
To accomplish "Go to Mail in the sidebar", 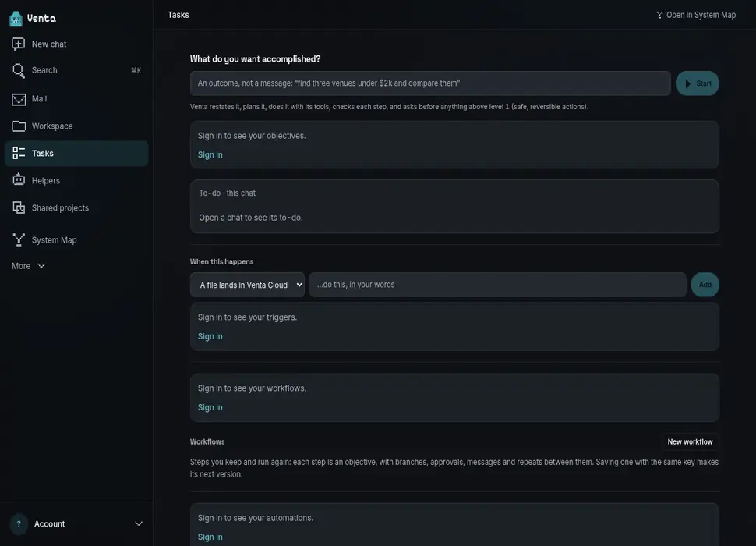I will [x=76, y=99].
